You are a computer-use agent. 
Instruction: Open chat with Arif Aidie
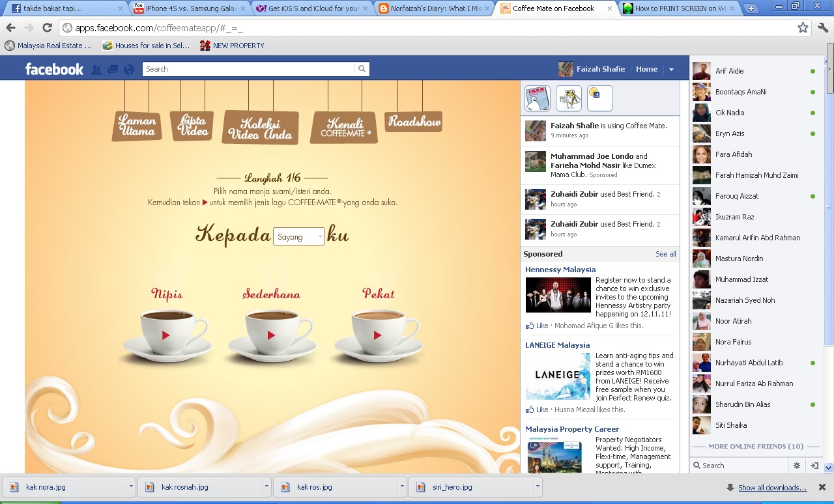click(x=756, y=71)
